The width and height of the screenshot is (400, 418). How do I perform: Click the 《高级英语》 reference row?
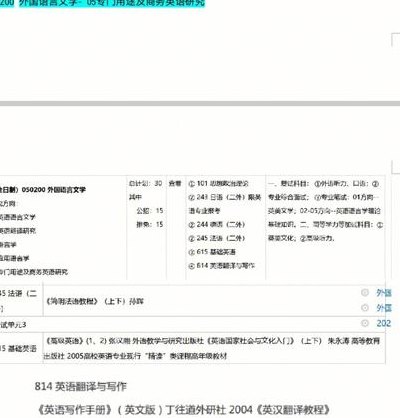point(213,348)
